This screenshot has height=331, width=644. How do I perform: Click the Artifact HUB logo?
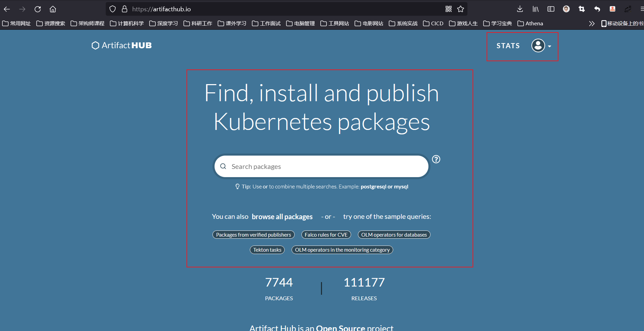point(121,45)
